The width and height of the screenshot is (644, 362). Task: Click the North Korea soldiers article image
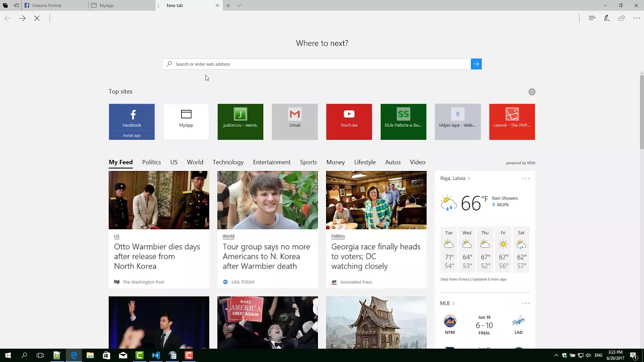point(159,200)
